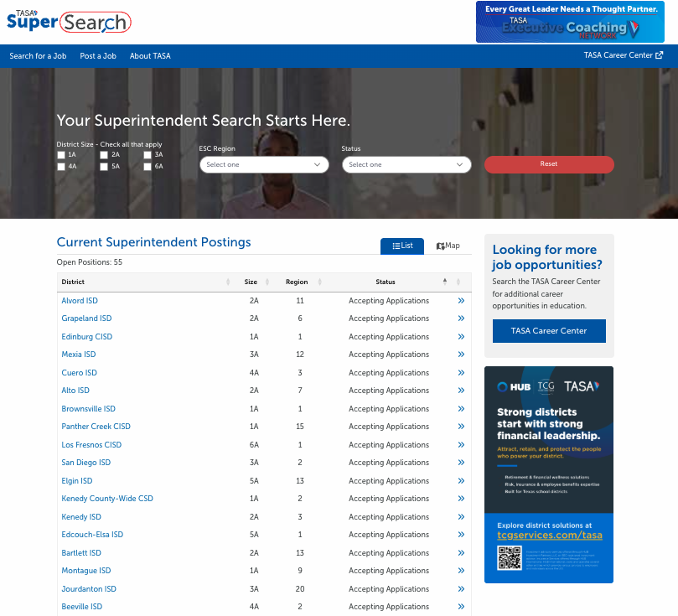Check the 2A district size box
Image resolution: width=678 pixels, height=616 pixels.
pyautogui.click(x=104, y=155)
